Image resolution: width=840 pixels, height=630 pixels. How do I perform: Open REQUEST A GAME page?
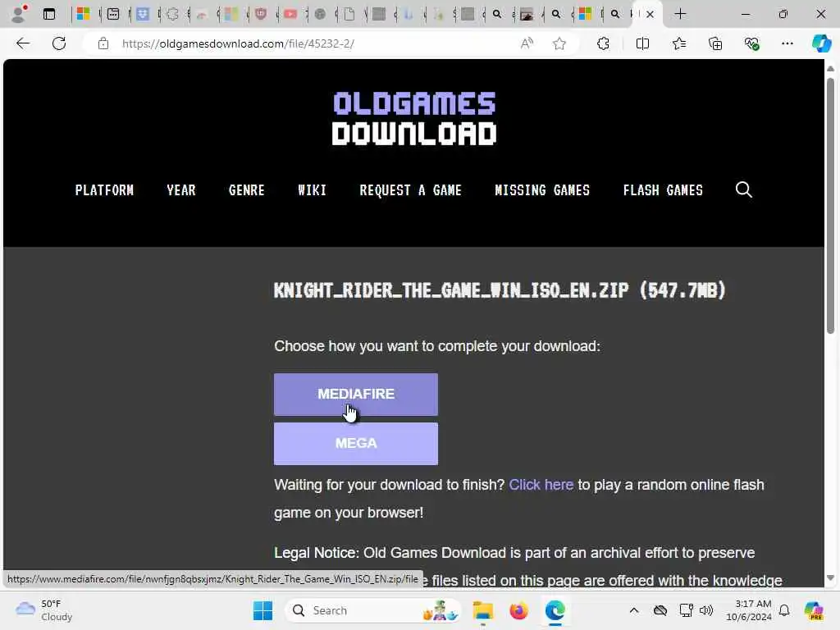pyautogui.click(x=410, y=190)
